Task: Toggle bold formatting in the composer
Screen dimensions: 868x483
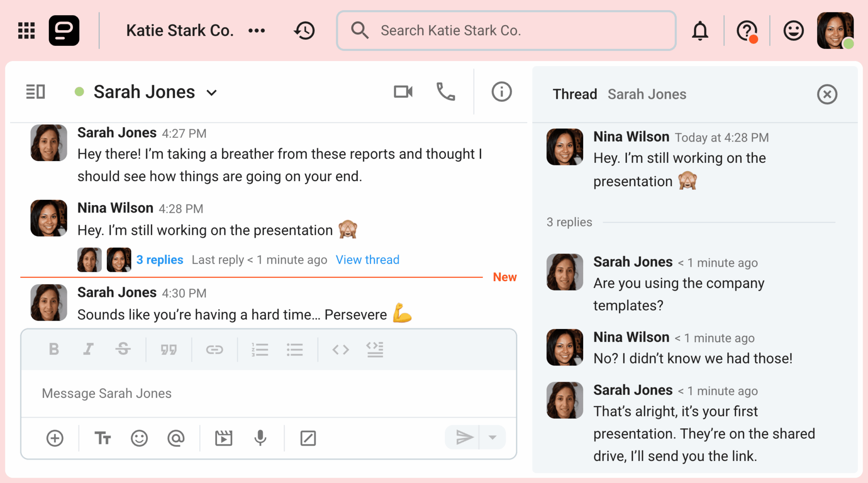Action: tap(54, 349)
